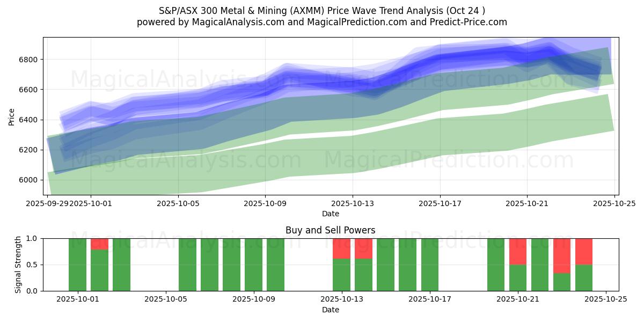Click the 2025-10-17 date tick on price chart
This screenshot has width=644, height=322.
click(x=440, y=203)
